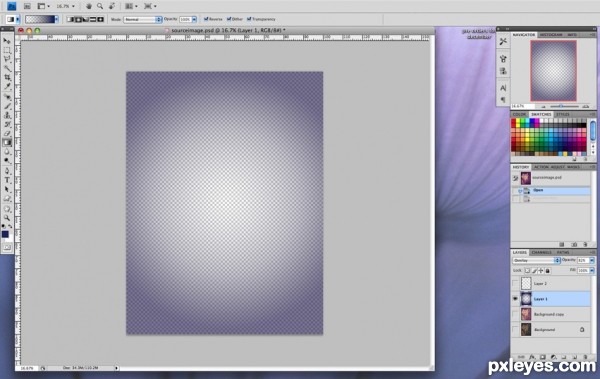This screenshot has width=600, height=379.
Task: Open the Tool Presets panel icon
Action: point(503,41)
